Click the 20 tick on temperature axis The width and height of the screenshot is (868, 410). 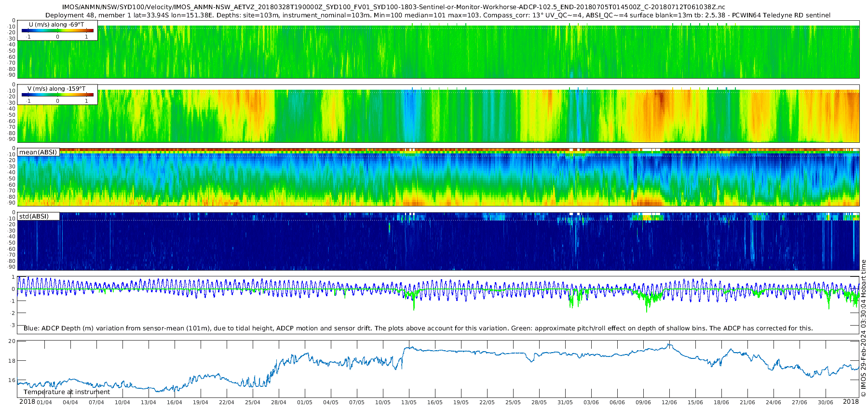pyautogui.click(x=12, y=341)
